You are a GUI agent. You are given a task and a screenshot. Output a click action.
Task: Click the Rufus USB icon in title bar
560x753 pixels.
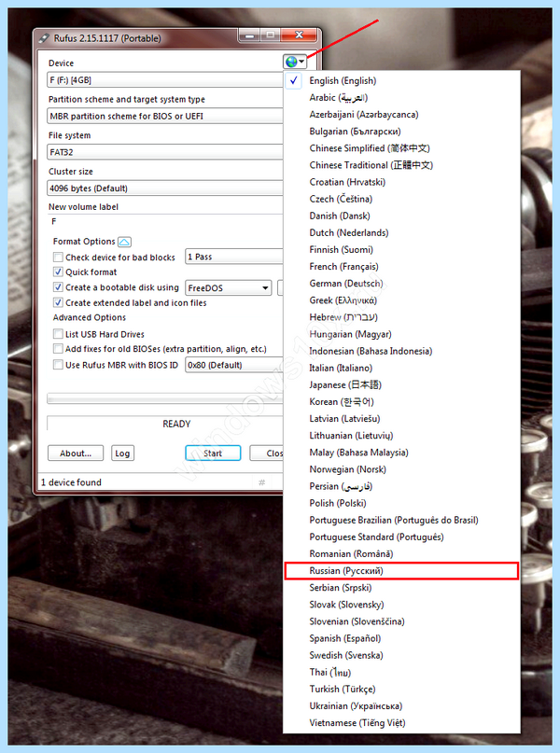pyautogui.click(x=44, y=37)
